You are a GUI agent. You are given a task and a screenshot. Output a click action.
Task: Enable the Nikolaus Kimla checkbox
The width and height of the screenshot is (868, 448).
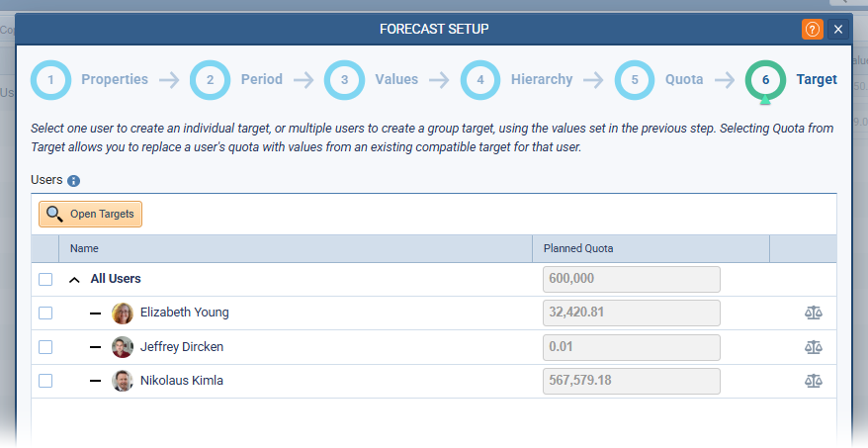coord(45,381)
